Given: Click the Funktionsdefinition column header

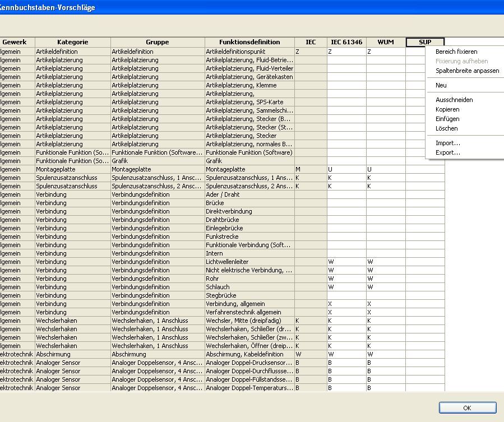Looking at the screenshot, I should tap(249, 42).
